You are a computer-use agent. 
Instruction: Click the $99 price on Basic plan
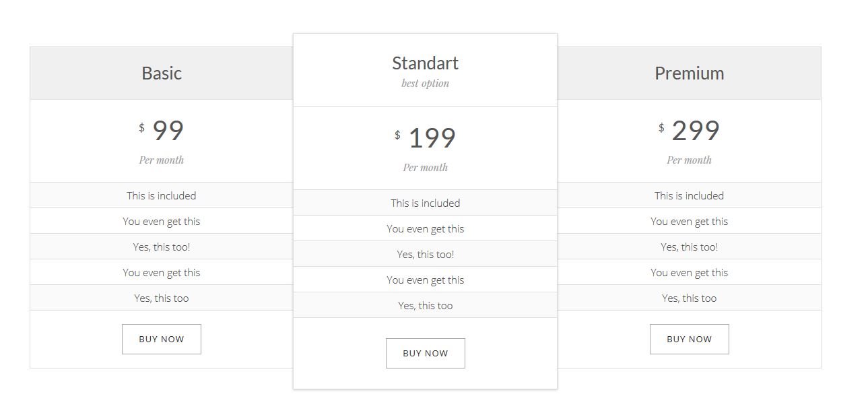[x=162, y=130]
